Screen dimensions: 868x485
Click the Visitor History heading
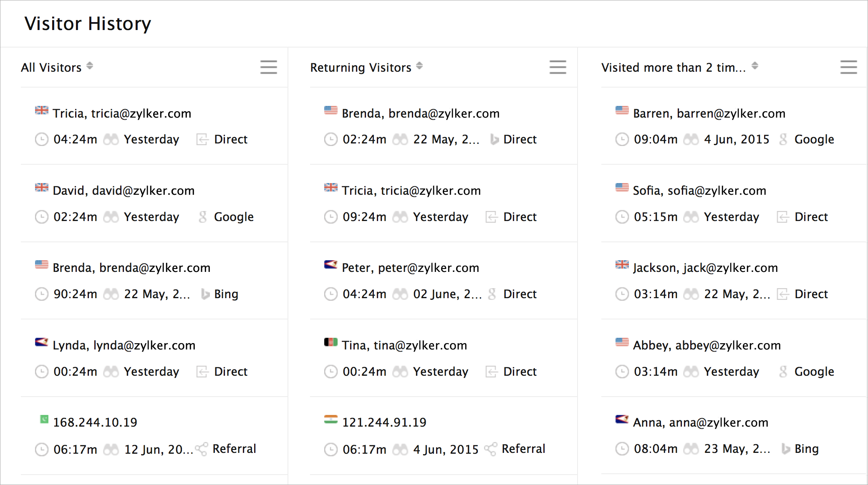pos(88,24)
